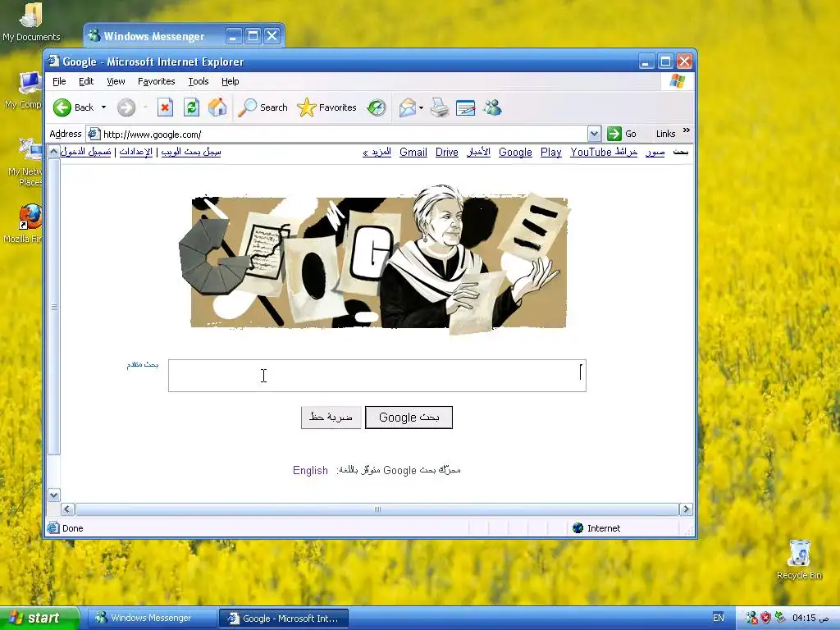Click horizontal scrollbar right arrow
Image resolution: width=840 pixels, height=630 pixels.
686,509
